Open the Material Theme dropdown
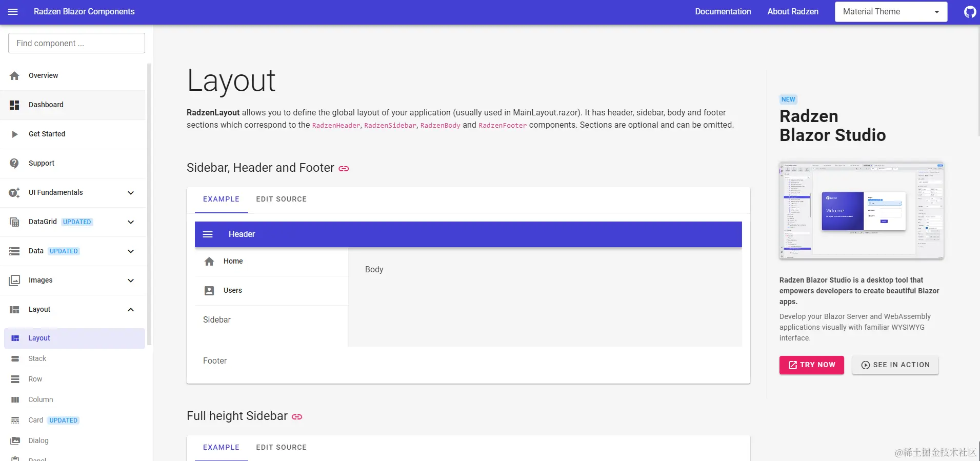This screenshot has height=461, width=980. pos(891,12)
